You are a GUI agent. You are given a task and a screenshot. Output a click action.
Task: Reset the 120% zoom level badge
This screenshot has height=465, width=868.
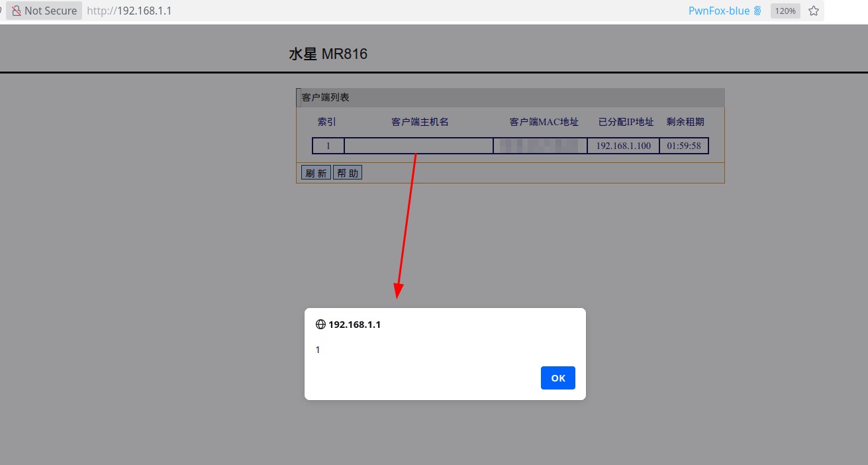click(785, 11)
